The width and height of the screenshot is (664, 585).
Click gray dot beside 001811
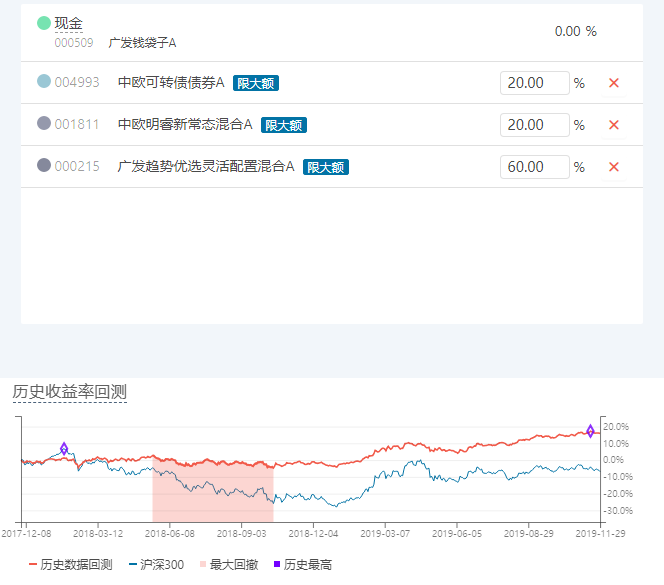[44, 123]
